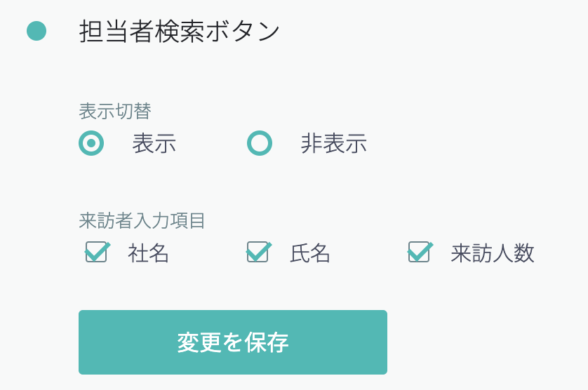Click the checkmark icon for 社名
588x390 pixels.
[98, 251]
